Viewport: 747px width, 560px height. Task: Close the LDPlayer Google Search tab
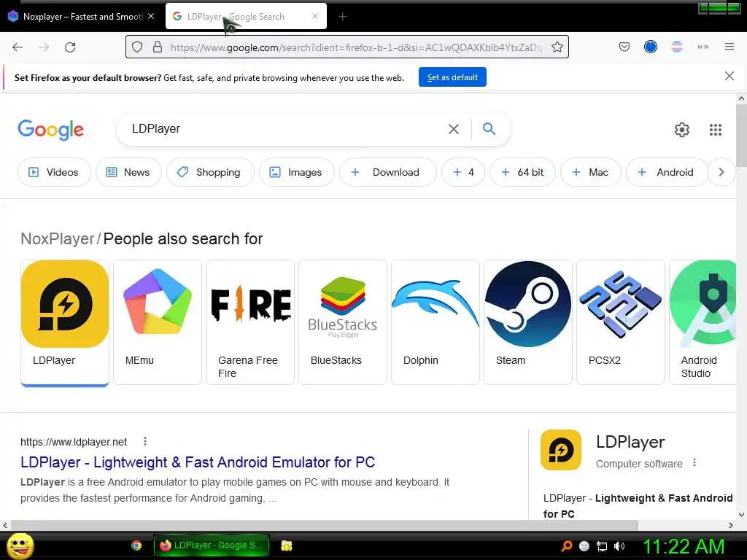point(315,16)
